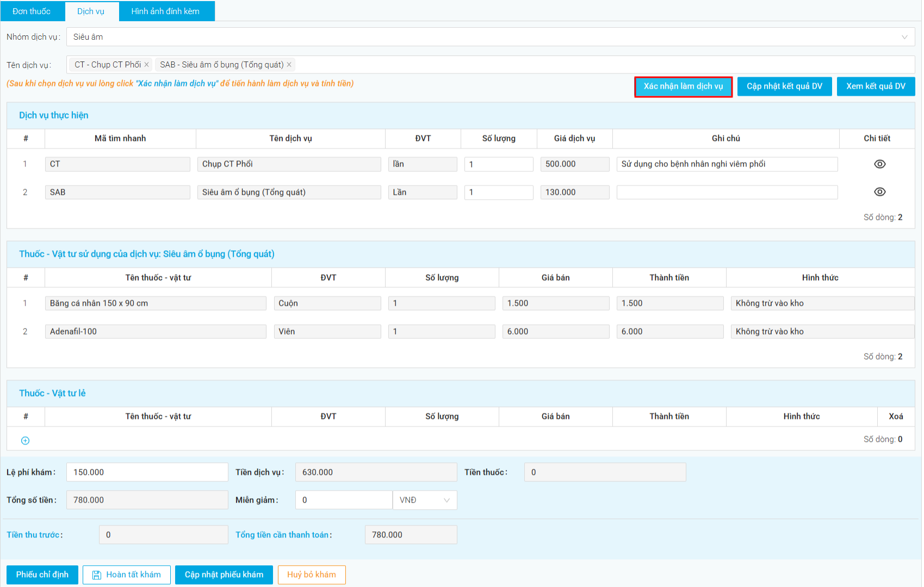
Task: Click Xác nhận làm dịch vụ button
Action: click(x=683, y=86)
